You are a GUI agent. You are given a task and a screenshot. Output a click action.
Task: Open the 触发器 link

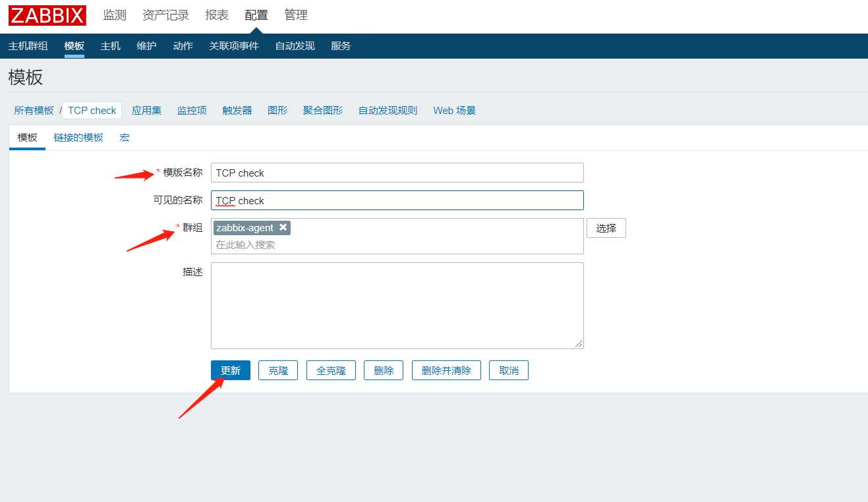[x=237, y=111]
